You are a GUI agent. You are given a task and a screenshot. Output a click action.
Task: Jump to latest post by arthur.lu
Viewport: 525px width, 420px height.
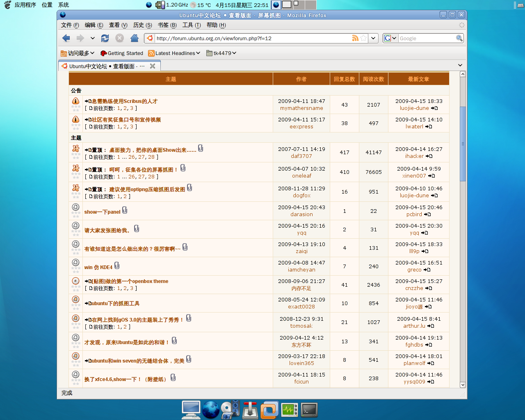pyautogui.click(x=431, y=326)
